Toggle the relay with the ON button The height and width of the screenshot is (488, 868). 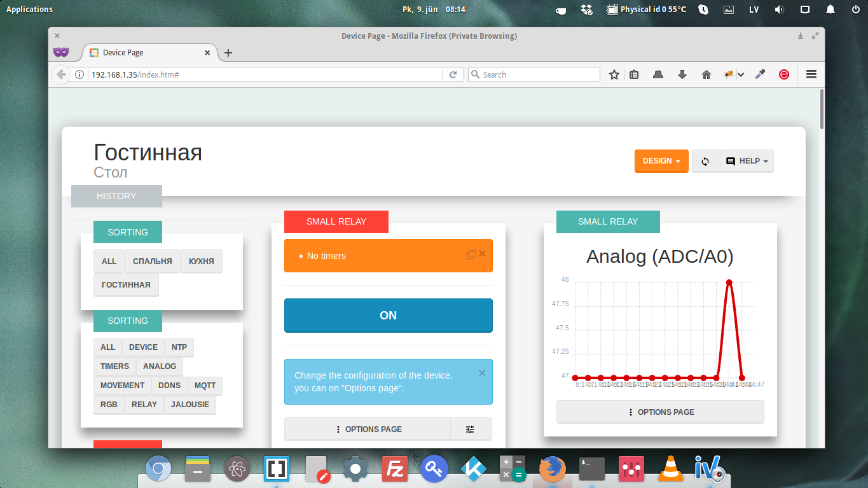click(x=388, y=316)
